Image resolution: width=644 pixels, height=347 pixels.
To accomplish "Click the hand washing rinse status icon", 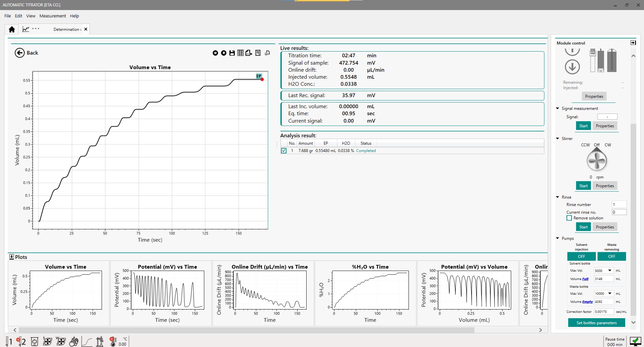I will (74, 342).
